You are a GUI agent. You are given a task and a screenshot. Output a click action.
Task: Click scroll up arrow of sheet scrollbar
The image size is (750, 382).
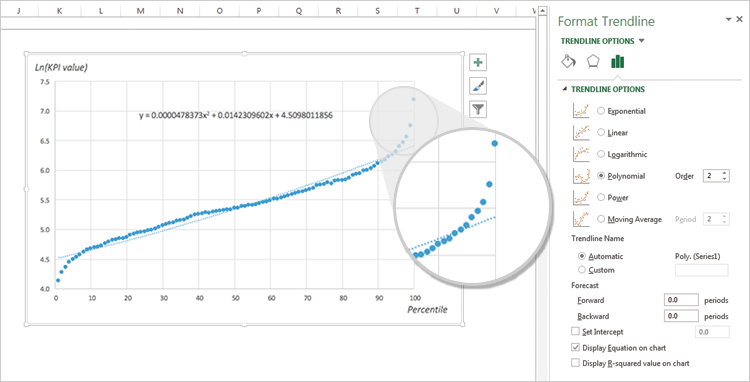point(542,10)
